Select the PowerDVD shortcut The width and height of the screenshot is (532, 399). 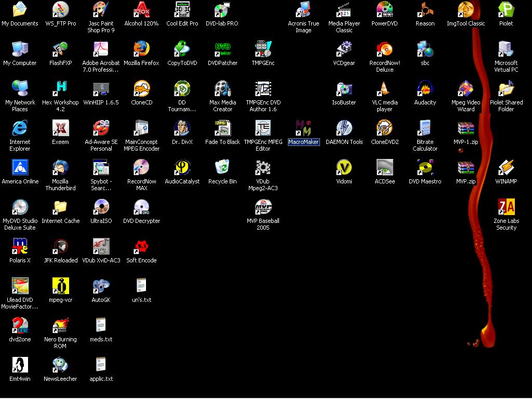pos(384,9)
